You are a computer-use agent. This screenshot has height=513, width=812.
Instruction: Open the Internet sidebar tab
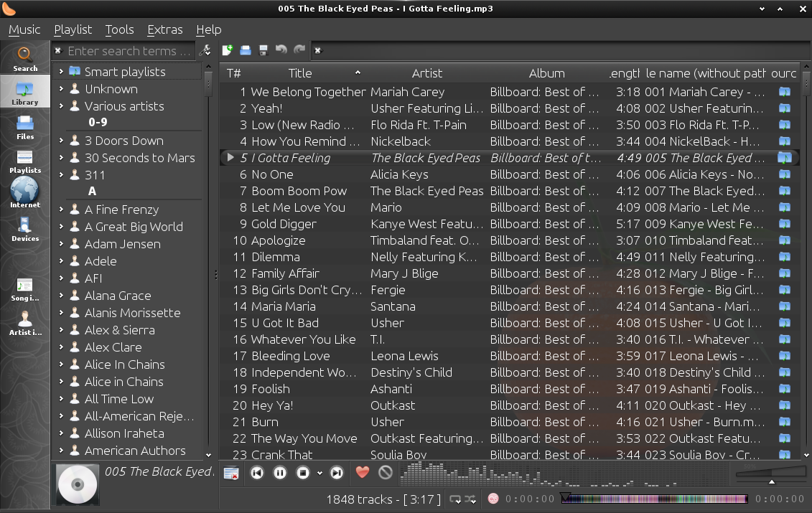[x=25, y=192]
